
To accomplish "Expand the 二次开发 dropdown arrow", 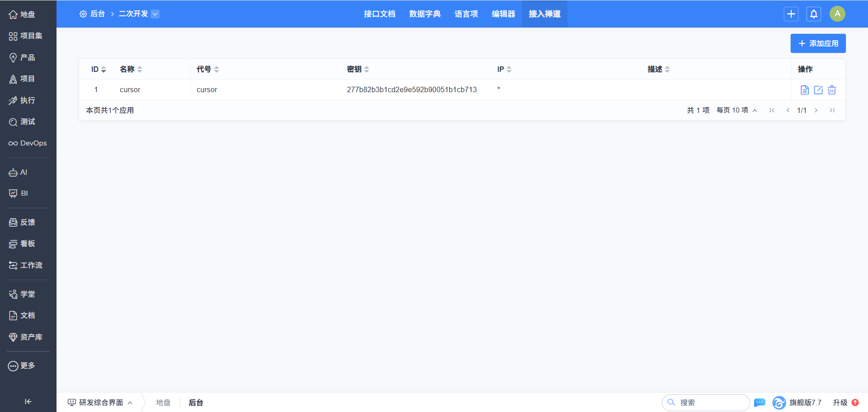I will pyautogui.click(x=155, y=14).
